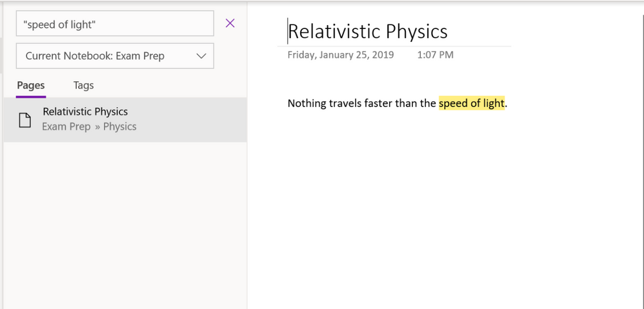Click the "Exam Prep » Physics" location path
Screen dimensions: 644x309
click(89, 126)
